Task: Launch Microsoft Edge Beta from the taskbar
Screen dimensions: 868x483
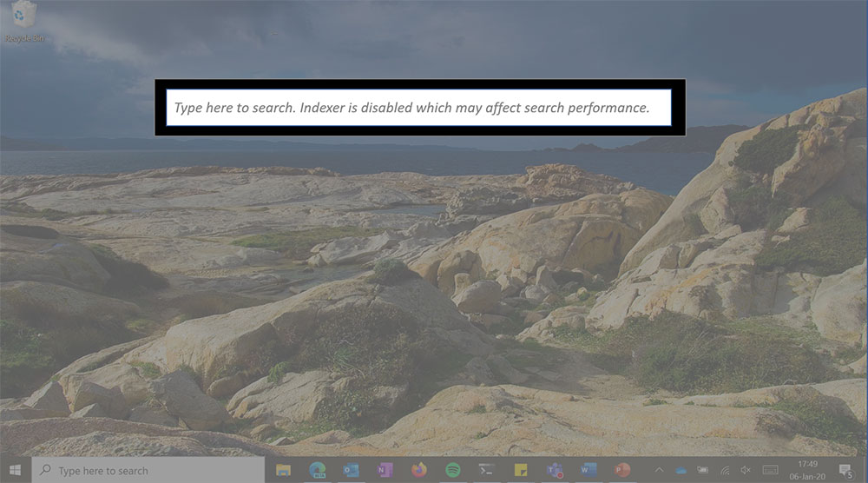Action: pos(317,470)
